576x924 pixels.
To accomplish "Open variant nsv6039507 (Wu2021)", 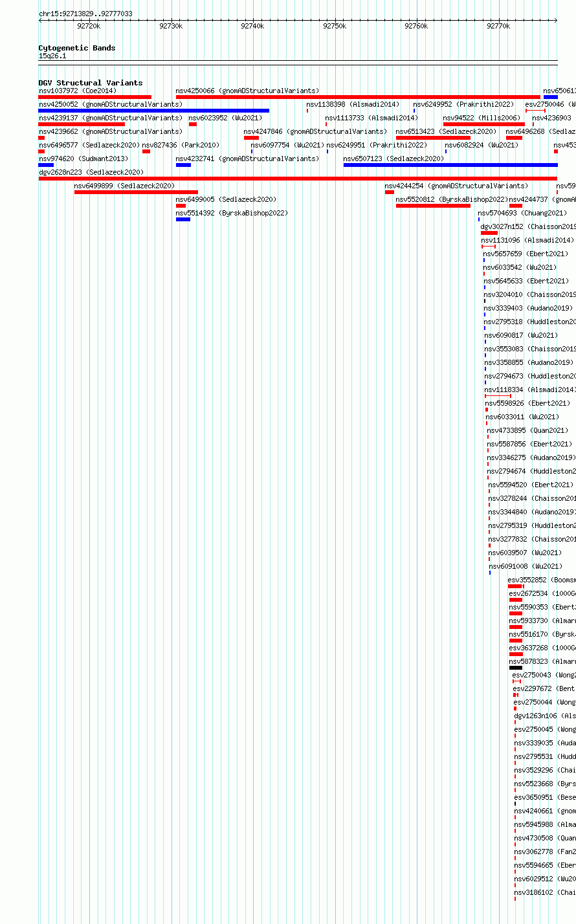I will click(x=525, y=553).
